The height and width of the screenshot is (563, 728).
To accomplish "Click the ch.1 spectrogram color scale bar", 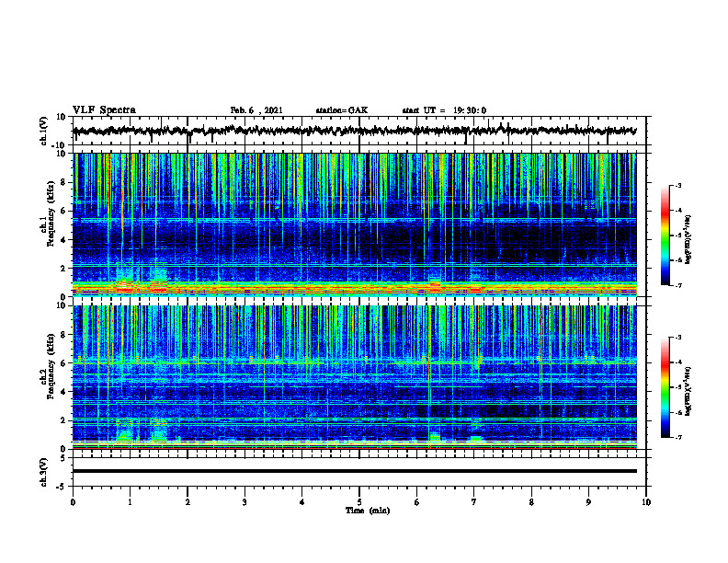I will tap(665, 236).
